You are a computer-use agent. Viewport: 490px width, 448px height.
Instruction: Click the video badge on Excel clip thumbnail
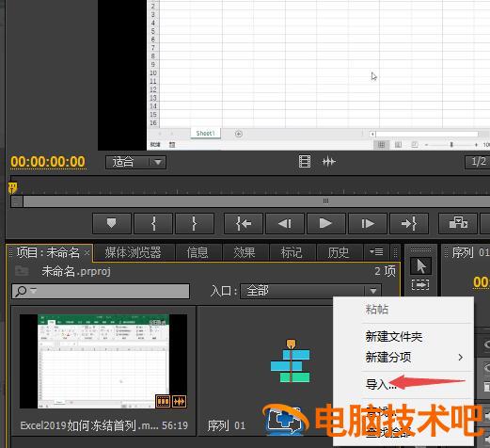click(x=164, y=401)
